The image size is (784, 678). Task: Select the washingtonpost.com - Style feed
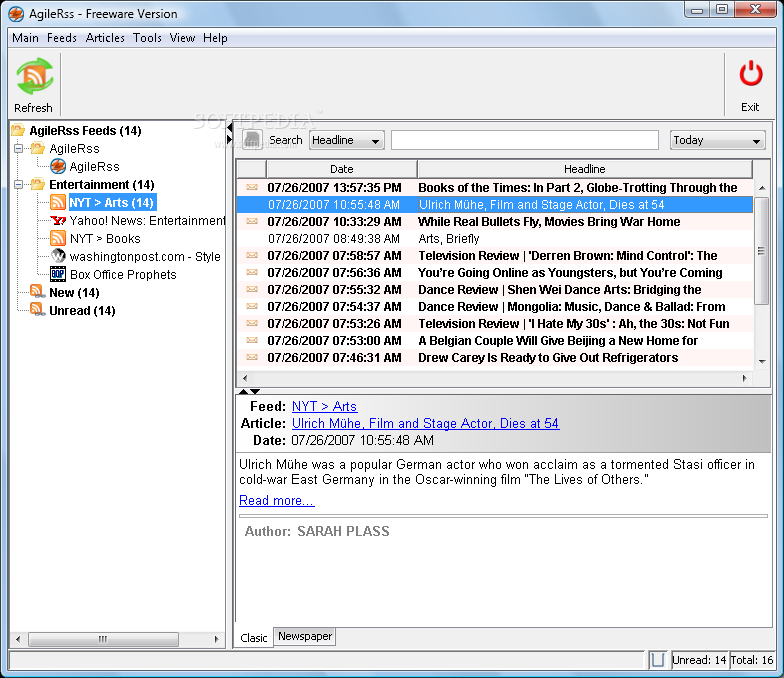145,256
